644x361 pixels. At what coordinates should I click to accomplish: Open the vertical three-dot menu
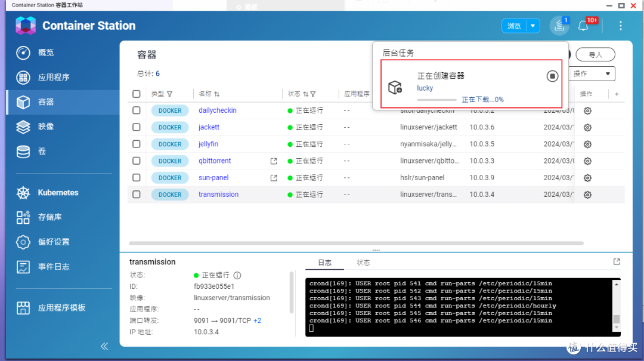[x=621, y=26]
